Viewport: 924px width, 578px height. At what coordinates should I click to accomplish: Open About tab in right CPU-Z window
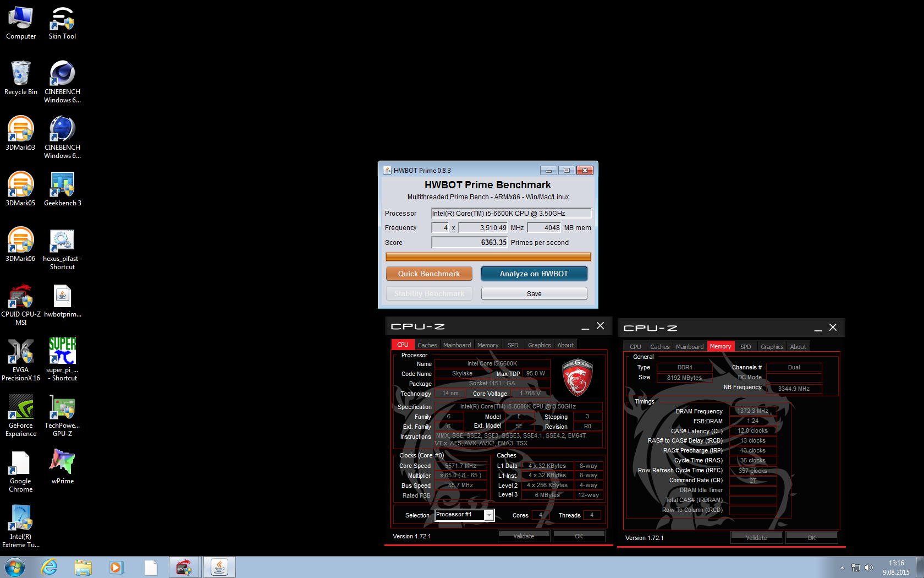(798, 347)
